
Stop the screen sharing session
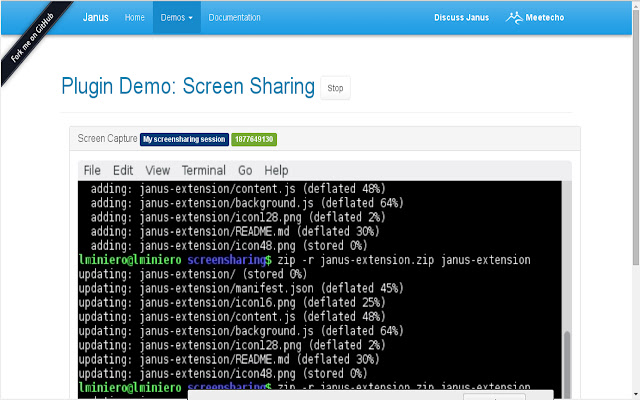[x=335, y=88]
